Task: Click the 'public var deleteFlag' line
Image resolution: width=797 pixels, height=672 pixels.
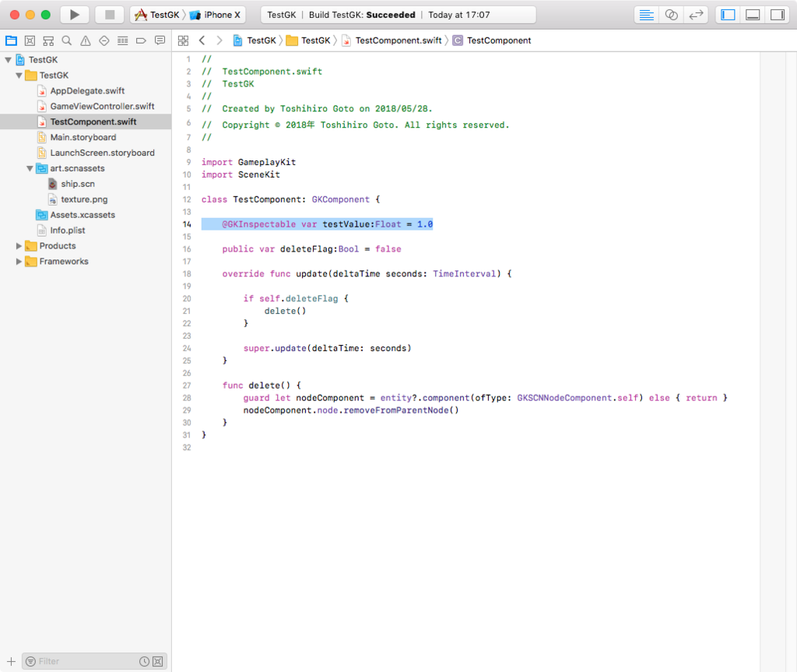Action: click(311, 249)
